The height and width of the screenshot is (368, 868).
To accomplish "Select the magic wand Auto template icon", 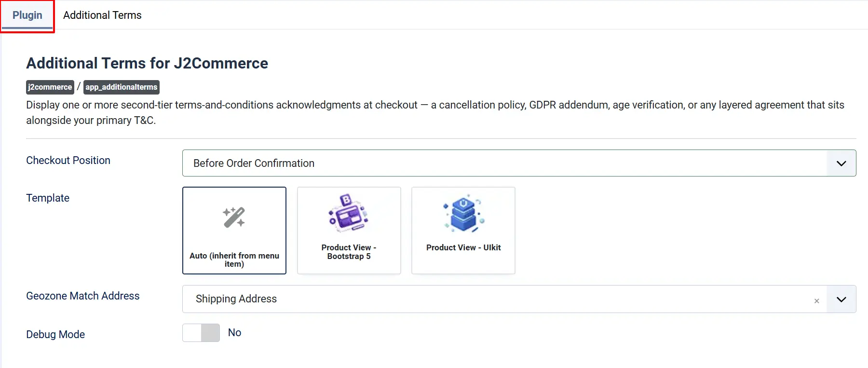I will (x=234, y=217).
